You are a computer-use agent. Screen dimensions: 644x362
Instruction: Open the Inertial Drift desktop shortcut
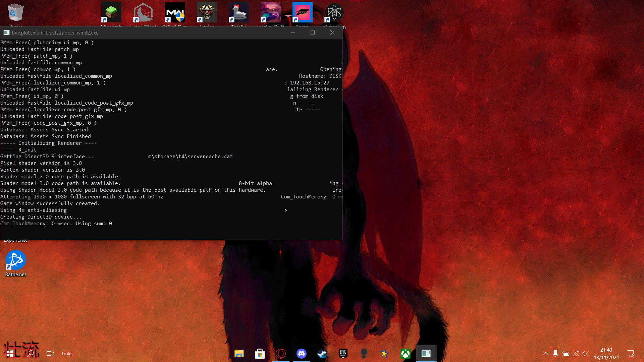[271, 13]
